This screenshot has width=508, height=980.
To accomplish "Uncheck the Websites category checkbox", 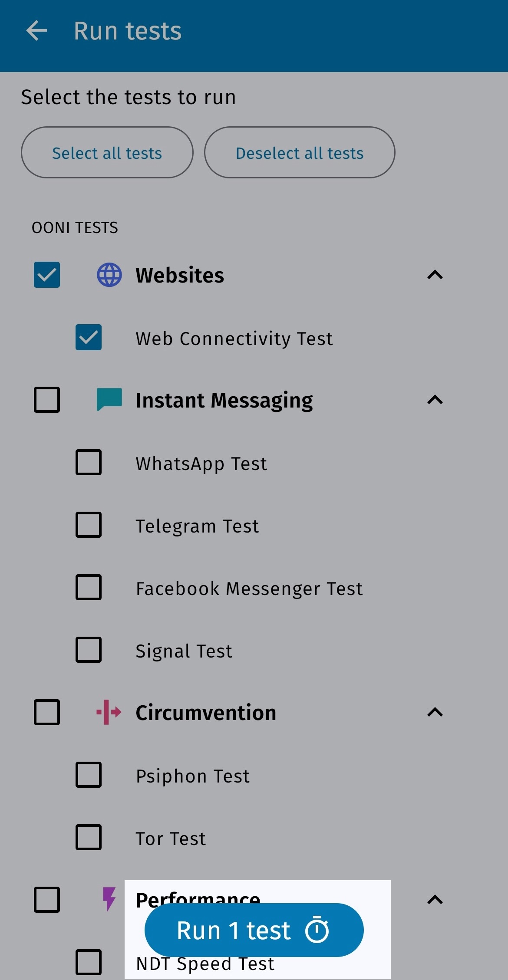I will 47,275.
